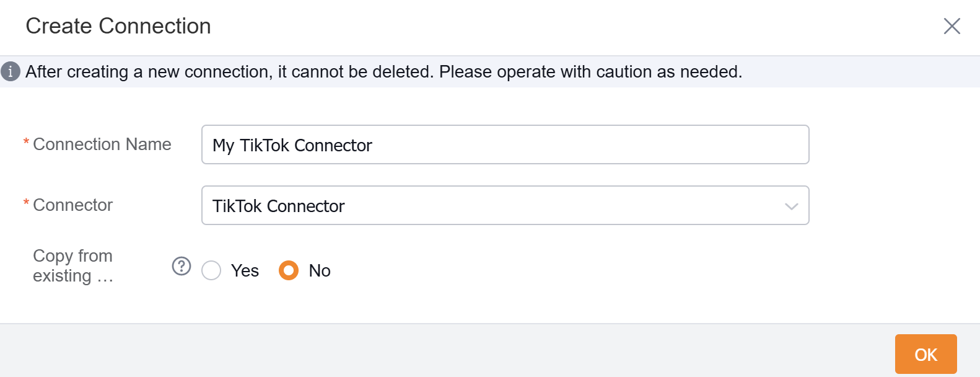
Task: Click the "My TikTok Connector" text value
Action: click(x=292, y=146)
